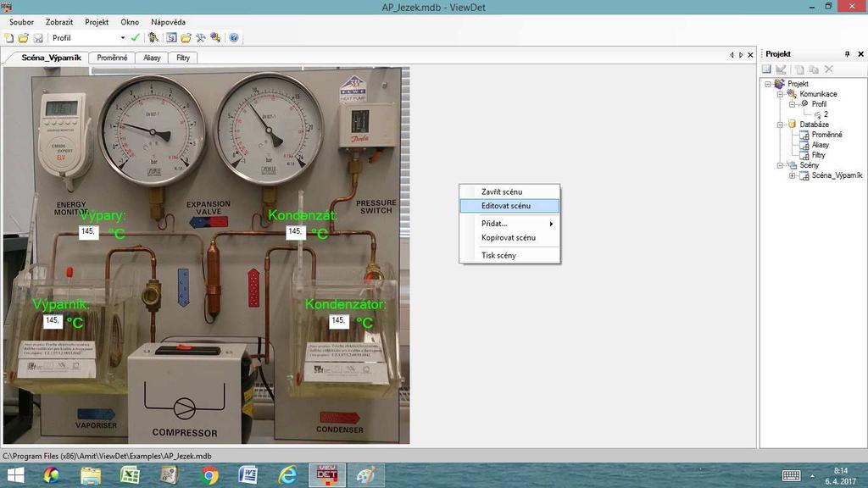Open help via the blue question mark icon
This screenshot has height=488, width=868.
tap(234, 37)
